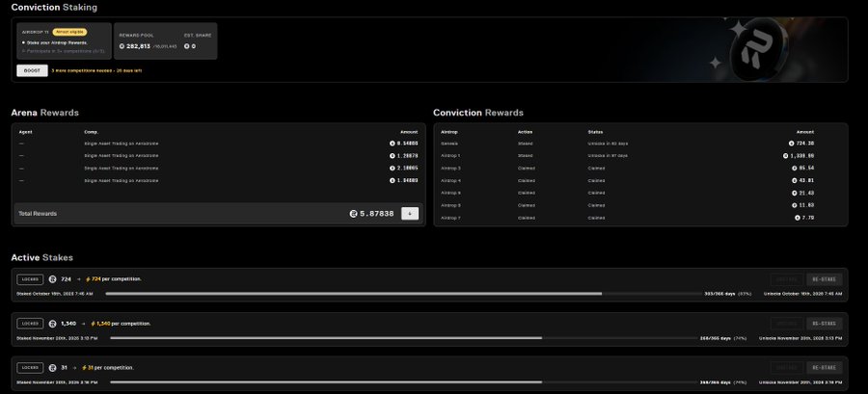Viewport: 868px width, 394px height.
Task: Click the token icon under EST. SHARE
Action: coord(187,46)
